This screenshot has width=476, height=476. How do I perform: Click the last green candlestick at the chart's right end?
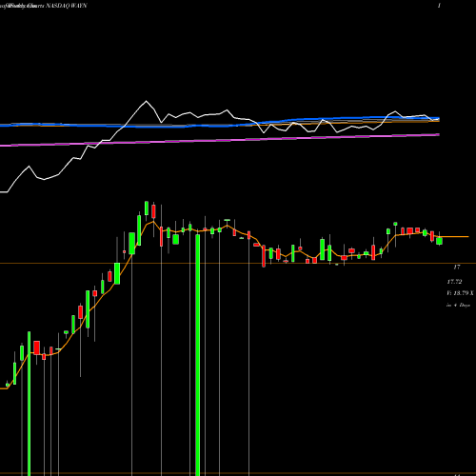(439, 241)
